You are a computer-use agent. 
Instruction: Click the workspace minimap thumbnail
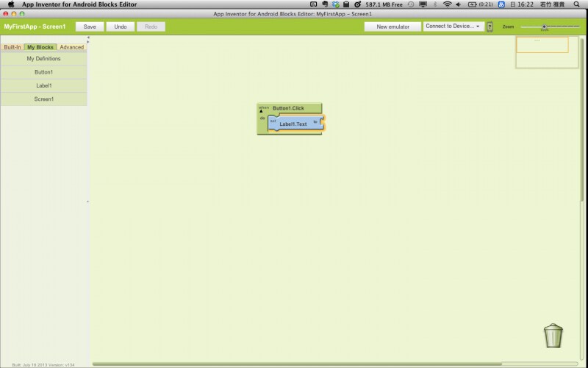547,52
